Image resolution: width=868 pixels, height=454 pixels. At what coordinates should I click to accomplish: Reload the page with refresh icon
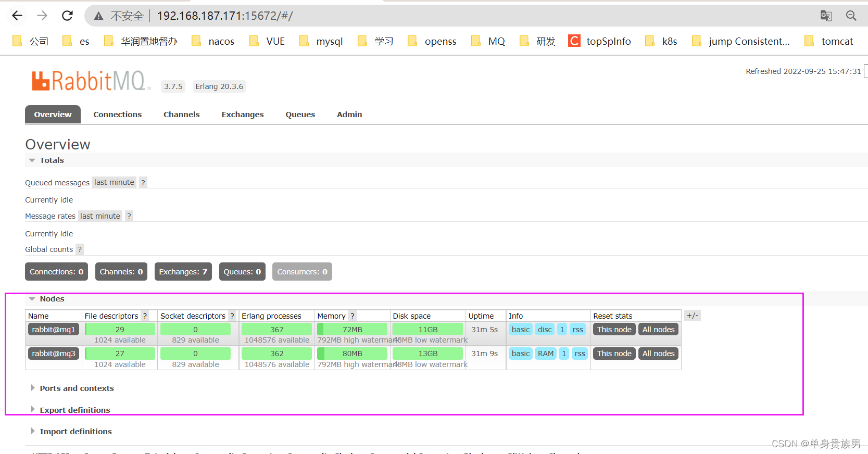pos(67,16)
